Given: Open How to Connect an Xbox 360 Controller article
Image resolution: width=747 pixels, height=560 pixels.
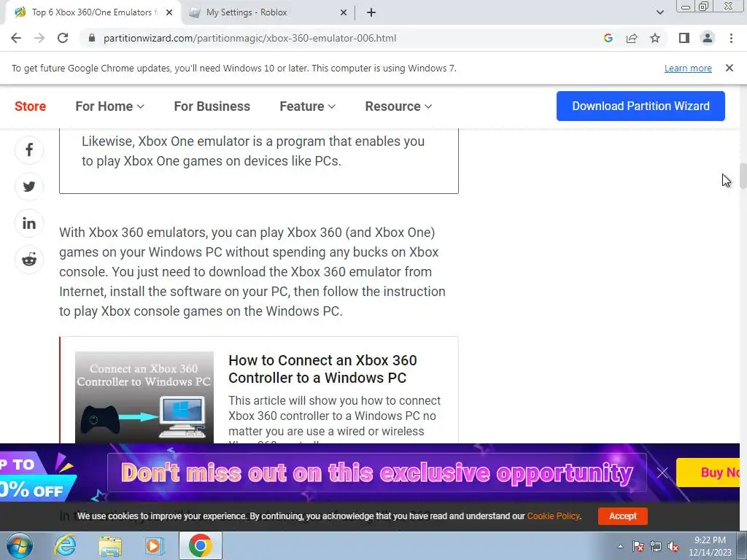Looking at the screenshot, I should point(322,369).
